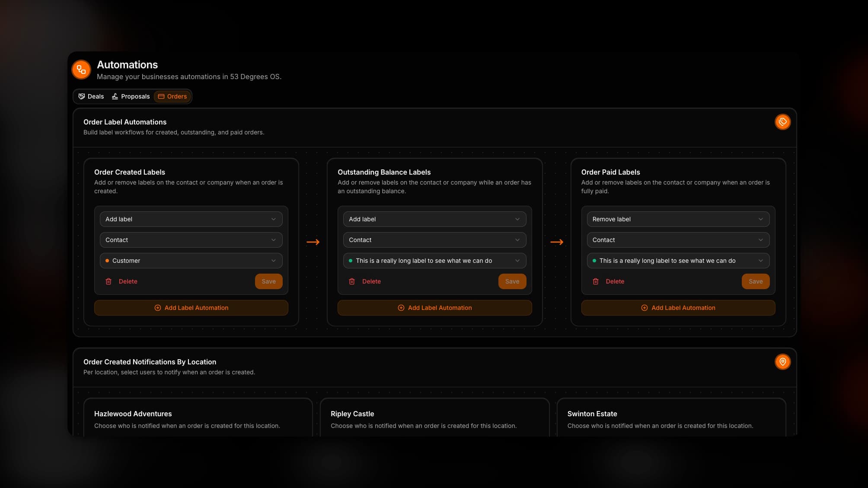Image resolution: width=868 pixels, height=488 pixels.
Task: Click trash icon in Order Created Labels card
Action: coord(108,281)
